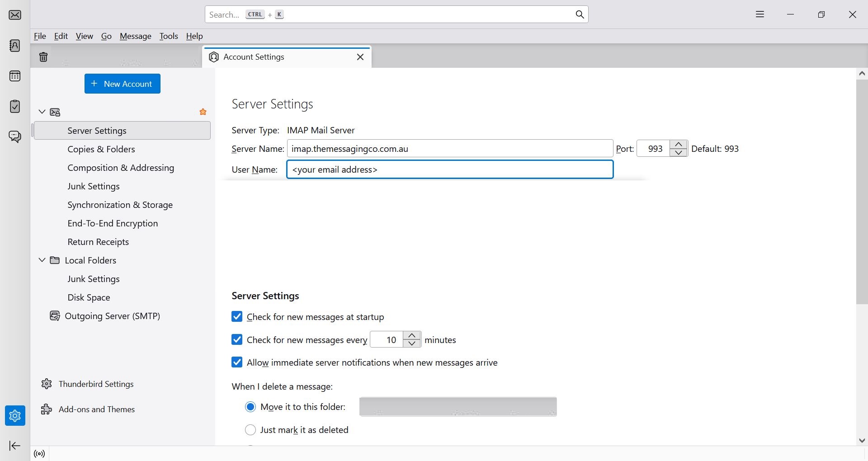
Task: Click the online status icon in status bar
Action: point(39,454)
